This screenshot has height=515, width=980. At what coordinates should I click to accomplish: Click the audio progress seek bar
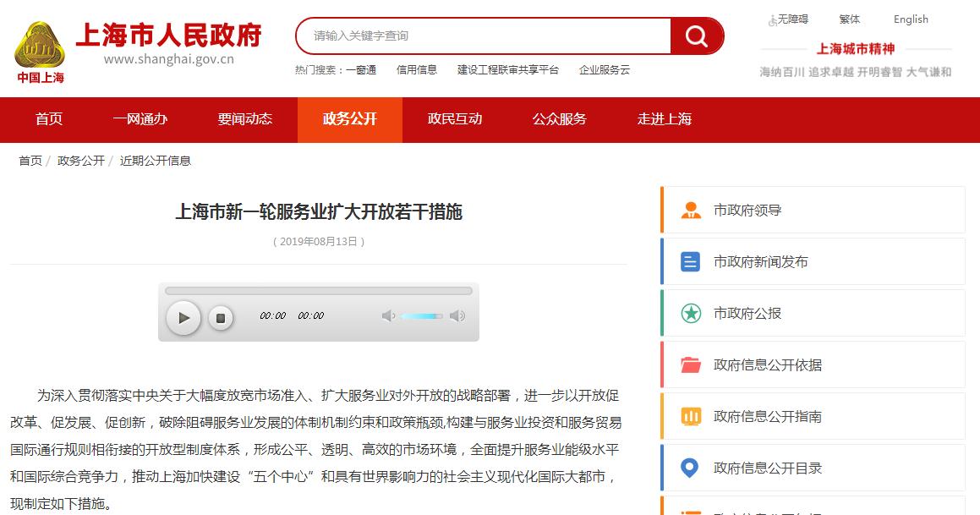(318, 291)
